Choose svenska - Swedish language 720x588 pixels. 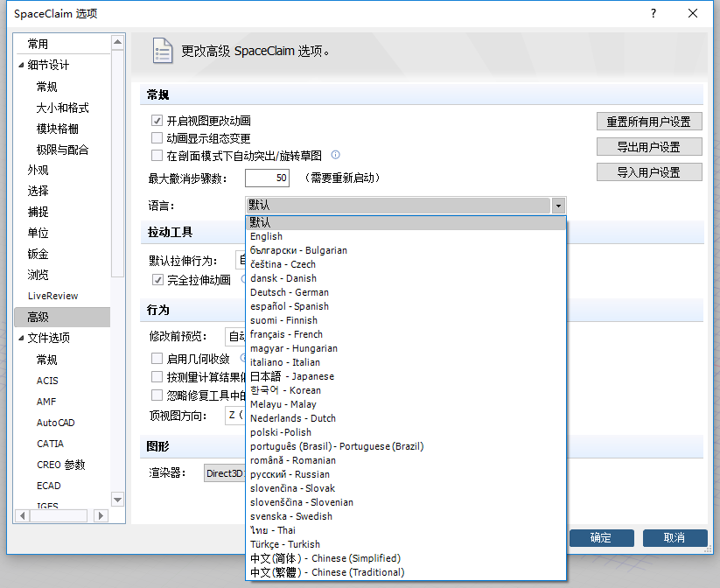pos(406,516)
